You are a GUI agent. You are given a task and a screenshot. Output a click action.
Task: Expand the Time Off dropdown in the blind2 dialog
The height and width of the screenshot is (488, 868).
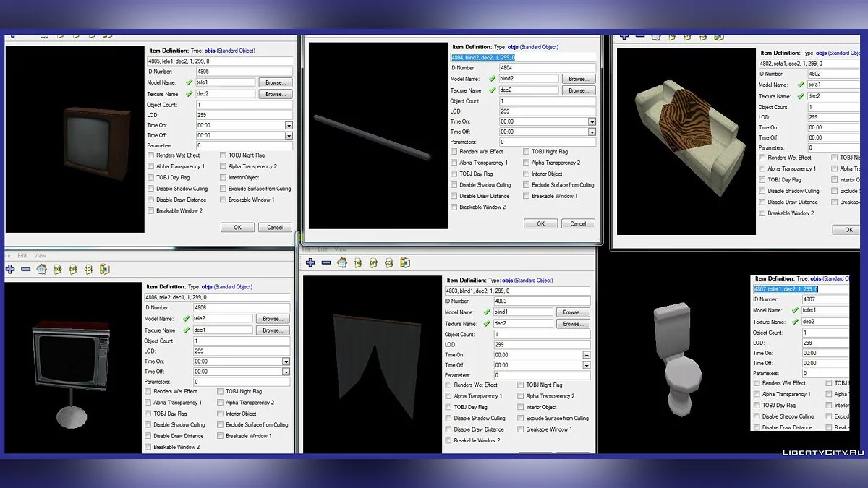[x=591, y=132]
